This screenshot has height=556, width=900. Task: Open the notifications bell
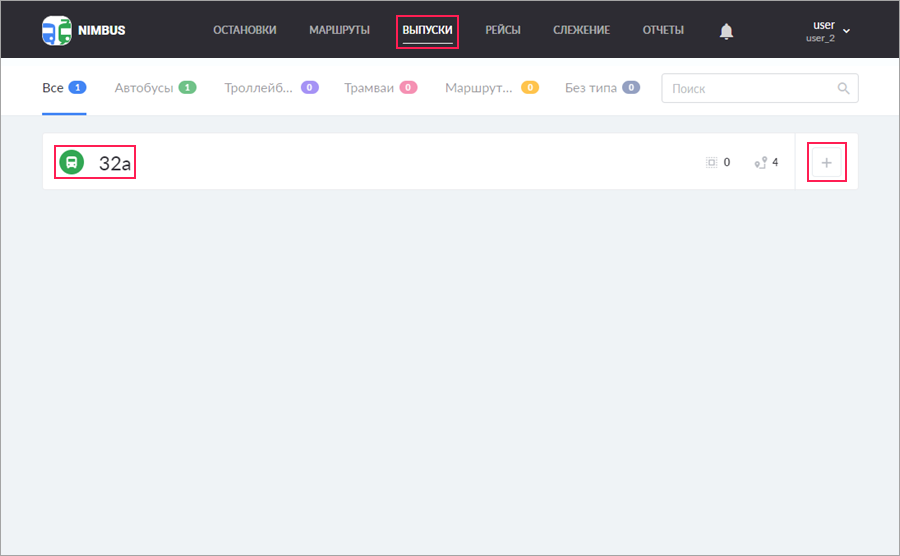pos(726,31)
